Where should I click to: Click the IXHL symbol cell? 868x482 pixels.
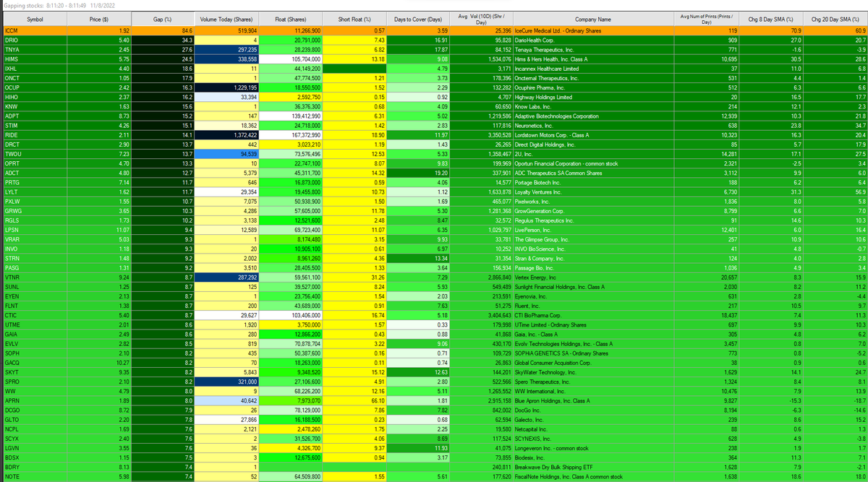pos(35,68)
